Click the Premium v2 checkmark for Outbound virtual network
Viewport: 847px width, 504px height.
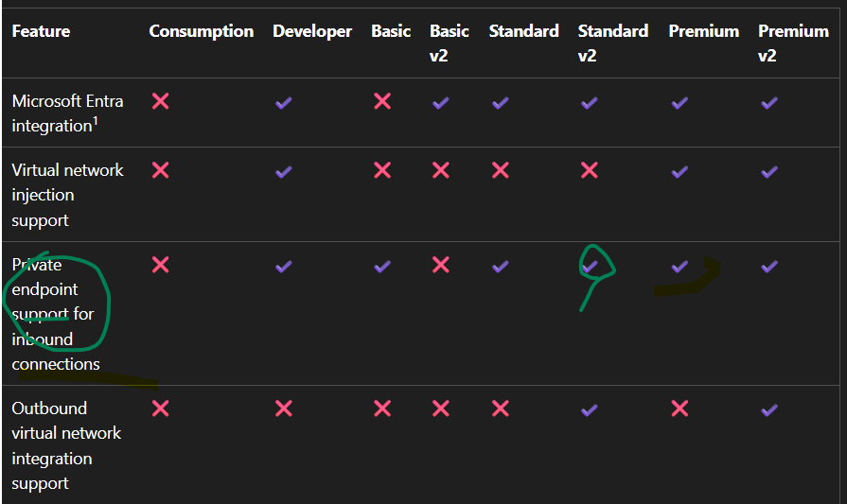[769, 410]
